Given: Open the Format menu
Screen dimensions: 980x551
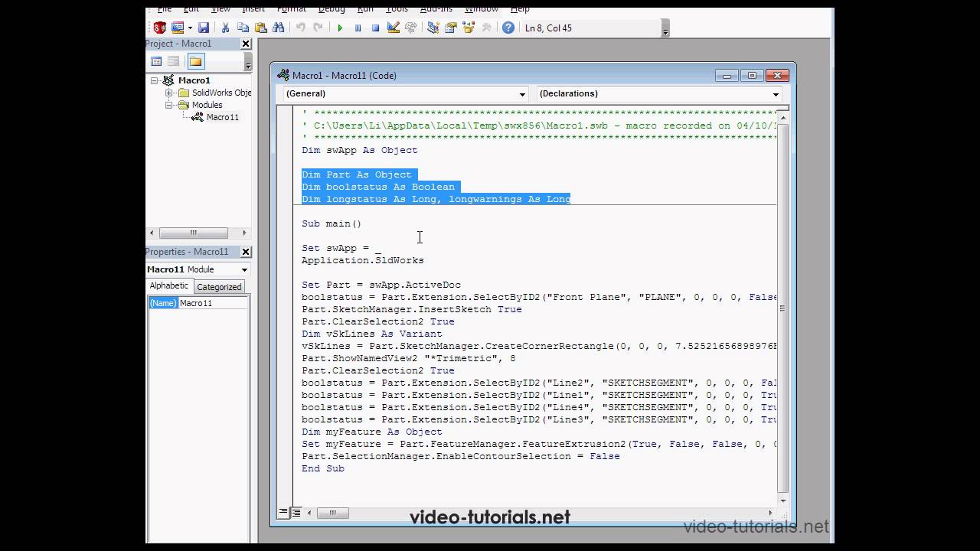Looking at the screenshot, I should click(x=291, y=9).
